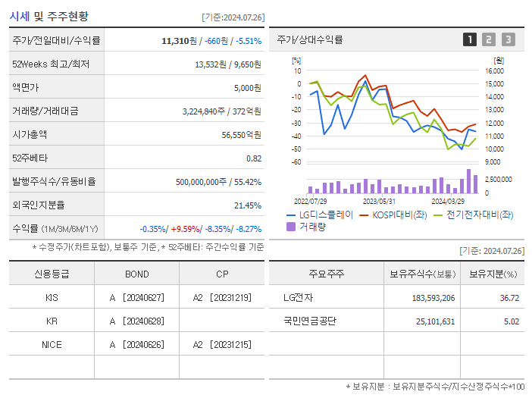Click the 52주베타 row label
Screen dimensions: 532x398
pos(30,158)
